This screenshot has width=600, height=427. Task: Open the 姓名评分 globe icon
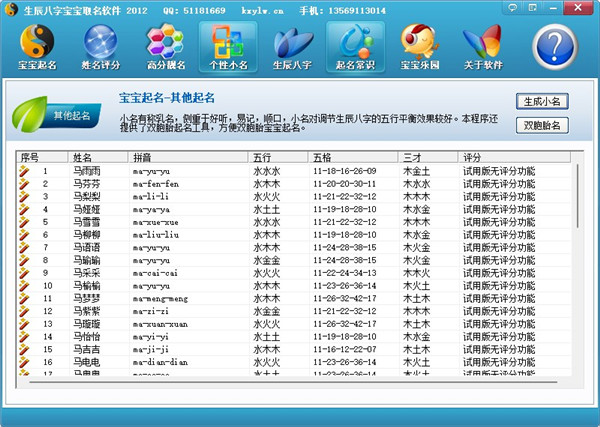click(100, 47)
